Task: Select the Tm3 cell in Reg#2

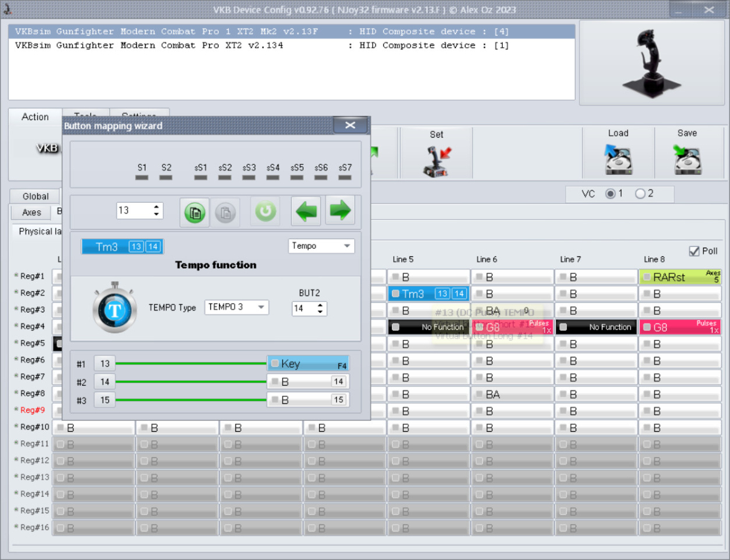Action: pyautogui.click(x=428, y=294)
